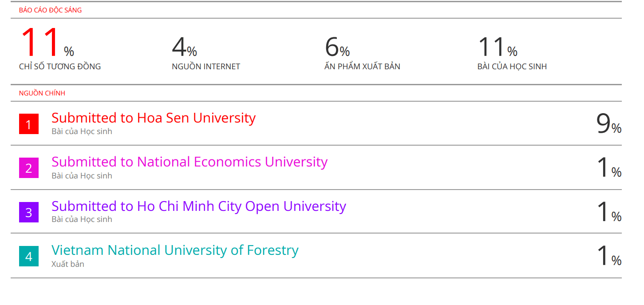The height and width of the screenshot is (305, 644).
Task: Select the BÁO CÁO ĐỘC SÁNG heading
Action: pyautogui.click(x=50, y=10)
